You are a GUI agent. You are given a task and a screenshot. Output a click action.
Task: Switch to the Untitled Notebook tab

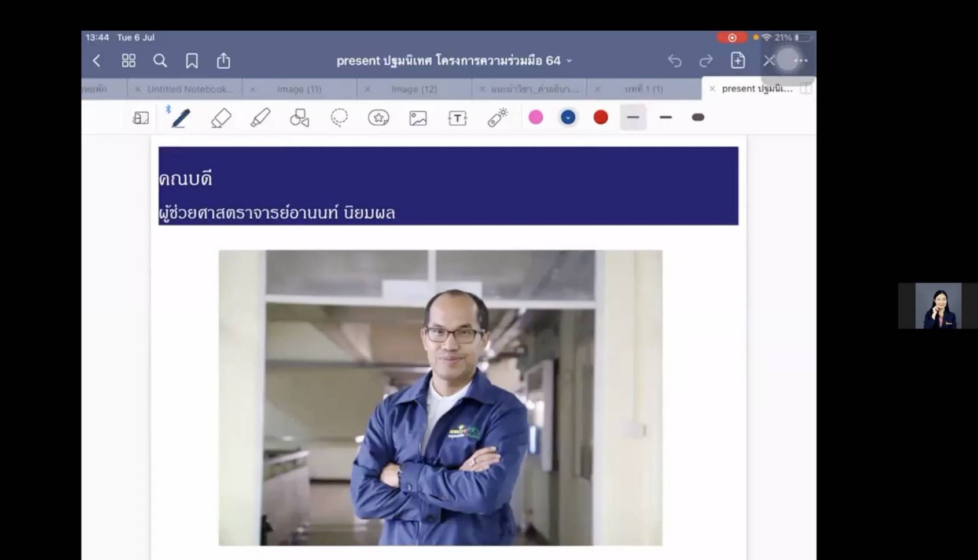pos(190,89)
